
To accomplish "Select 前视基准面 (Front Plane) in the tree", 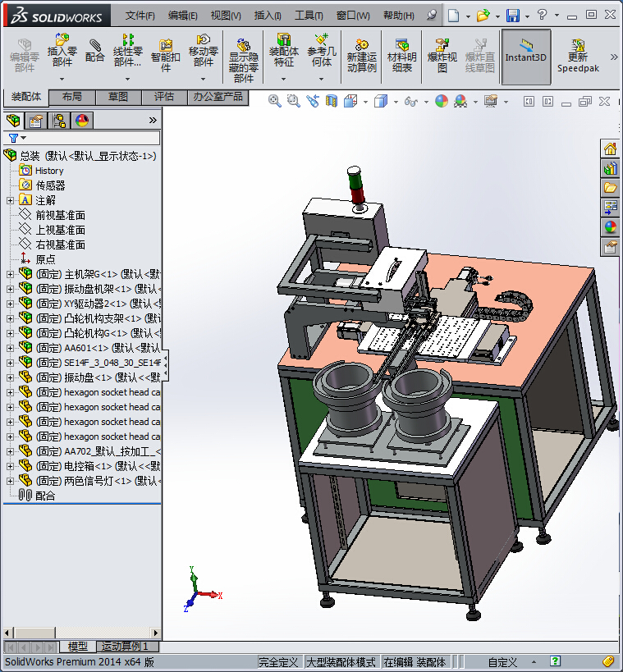I will [61, 215].
